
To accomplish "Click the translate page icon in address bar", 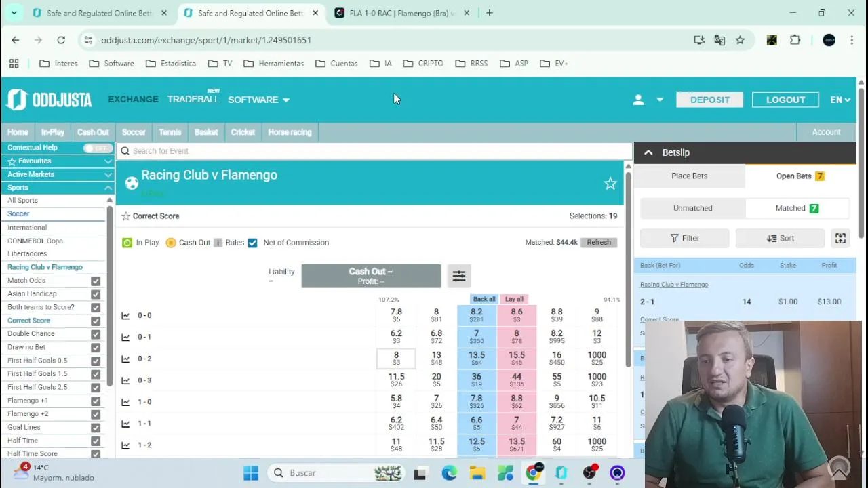I will (x=719, y=40).
